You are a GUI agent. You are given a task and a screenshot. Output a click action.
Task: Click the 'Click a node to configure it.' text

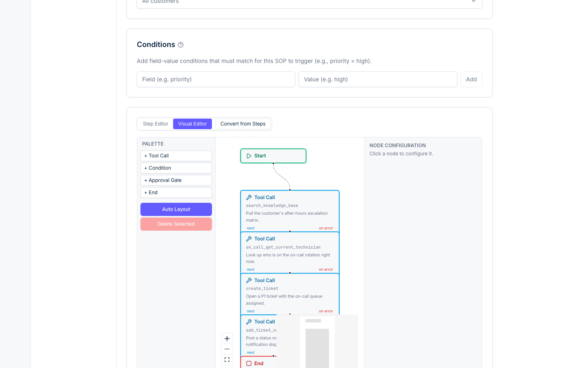click(401, 154)
